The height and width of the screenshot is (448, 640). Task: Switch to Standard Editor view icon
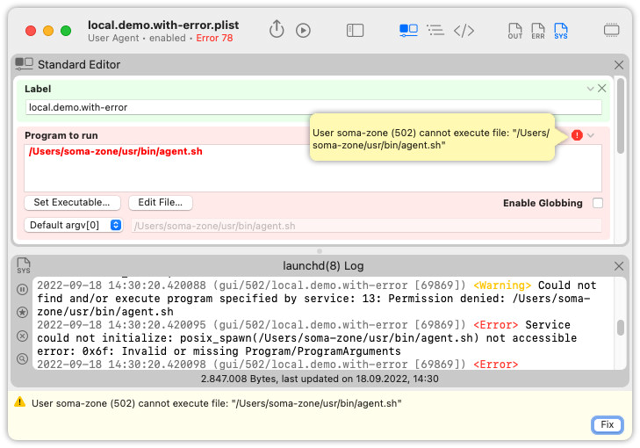coord(408,30)
